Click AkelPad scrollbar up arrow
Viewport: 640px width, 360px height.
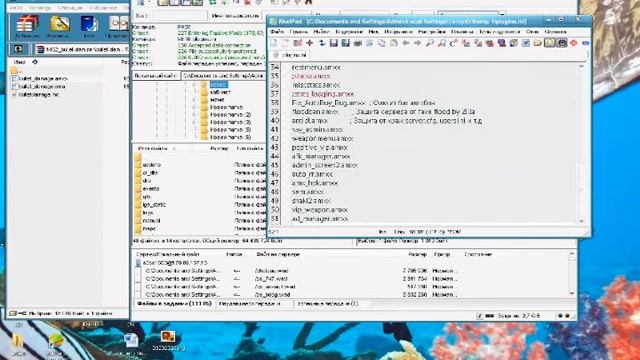coord(582,66)
